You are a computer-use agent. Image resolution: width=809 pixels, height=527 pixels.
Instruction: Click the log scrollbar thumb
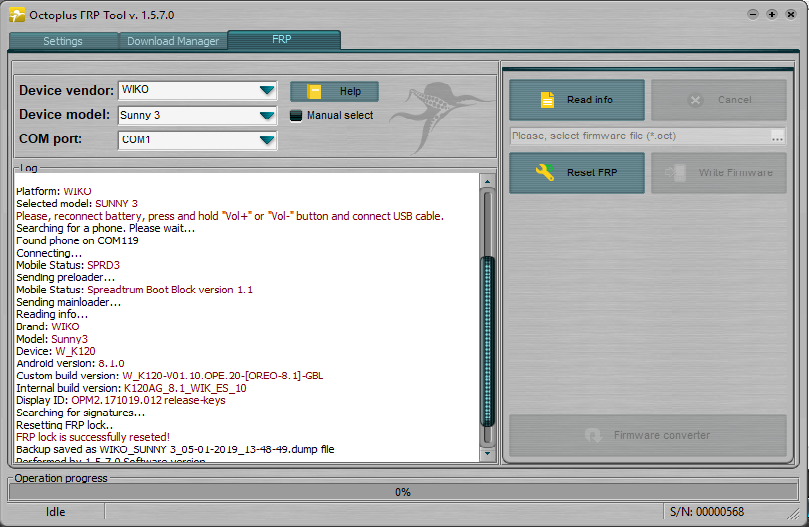(488, 341)
